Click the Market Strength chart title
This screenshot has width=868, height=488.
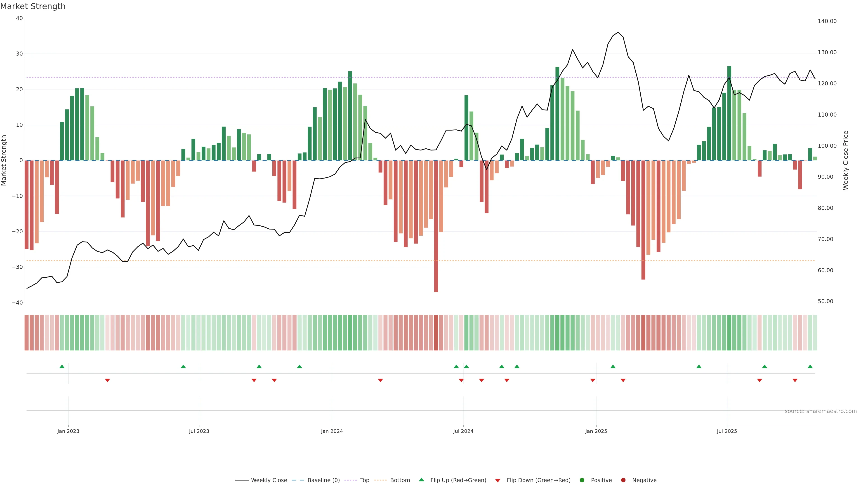(33, 6)
